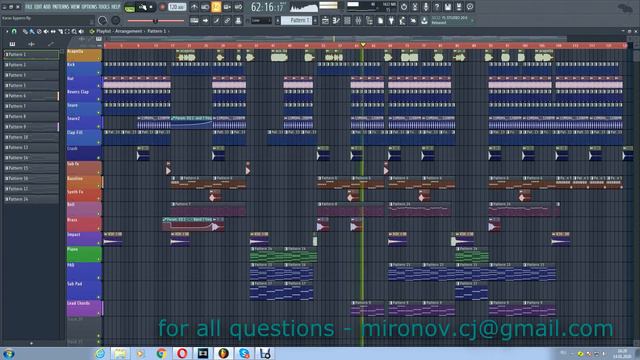640x360 pixels.
Task: Click the Bassline track header
Action: tap(84, 182)
